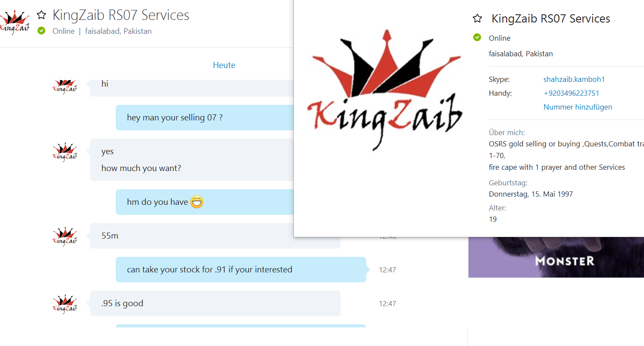This screenshot has width=644, height=346.
Task: Open Skype name shahzaib.kamboh1 link
Action: tap(574, 79)
